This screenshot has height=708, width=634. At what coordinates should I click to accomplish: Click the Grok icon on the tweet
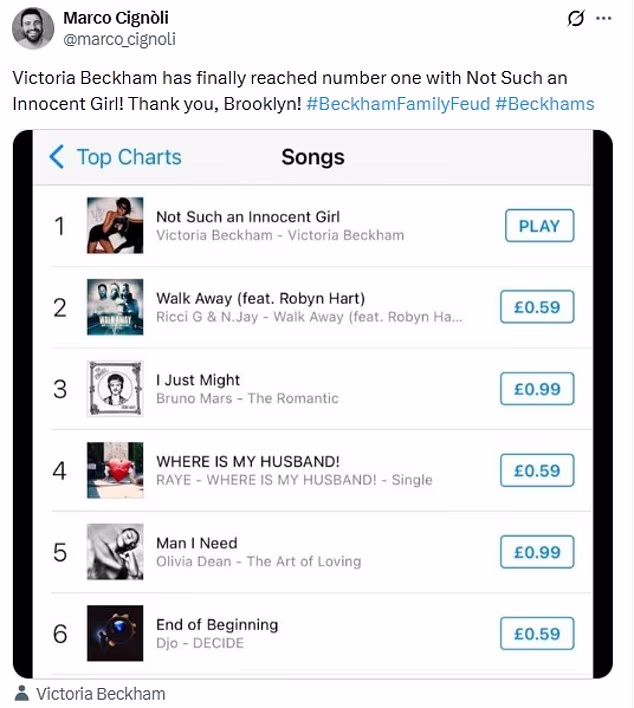tap(576, 18)
